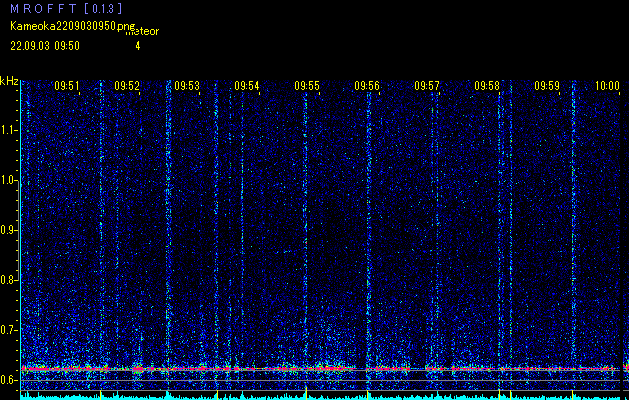The height and width of the screenshot is (400, 629).
Task: Click the 09:54 time marker
Action: 247,86
